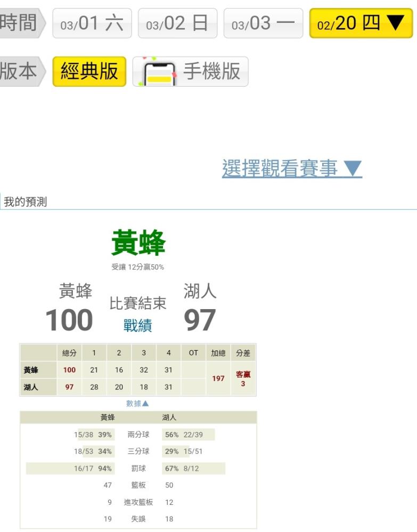417x532 pixels.
Task: Select the 03/02 日 date tab
Action: (177, 23)
